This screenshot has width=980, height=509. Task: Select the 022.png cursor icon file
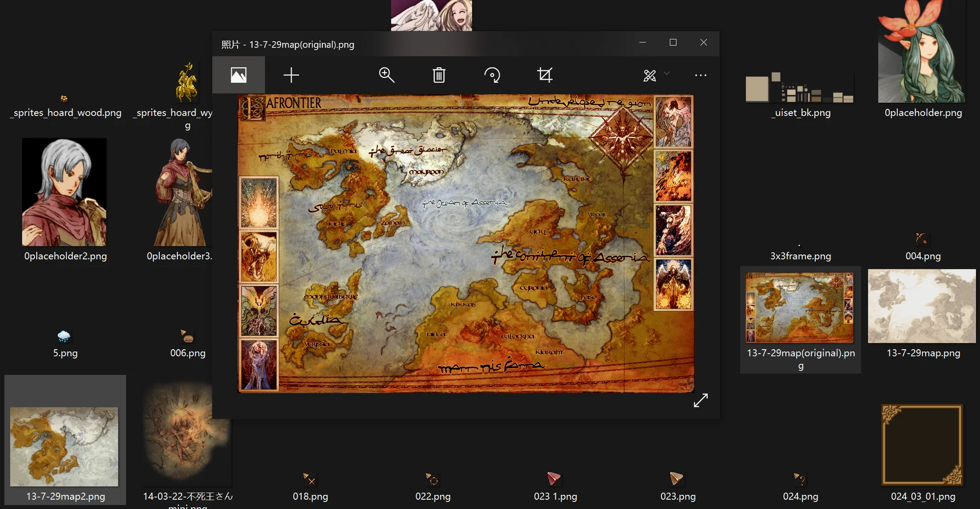pyautogui.click(x=432, y=479)
